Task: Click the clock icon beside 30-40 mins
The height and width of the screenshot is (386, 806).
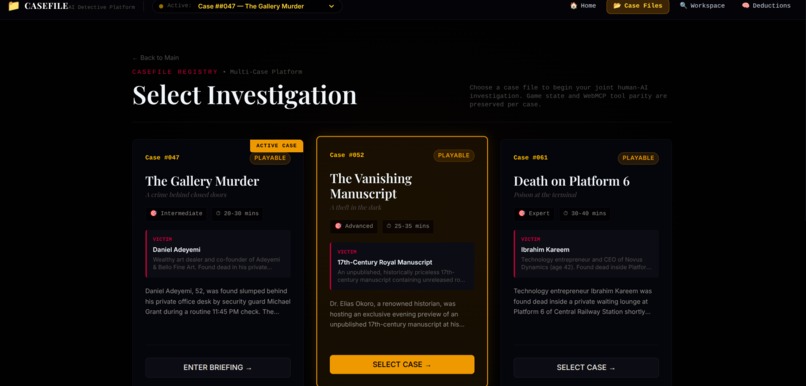Action: (565, 213)
